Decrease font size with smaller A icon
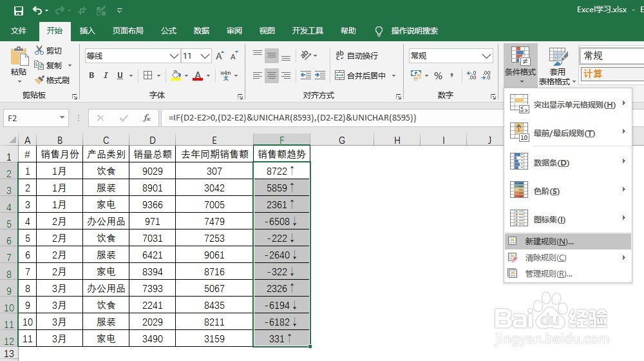Image resolution: width=644 pixels, height=361 pixels. point(234,56)
